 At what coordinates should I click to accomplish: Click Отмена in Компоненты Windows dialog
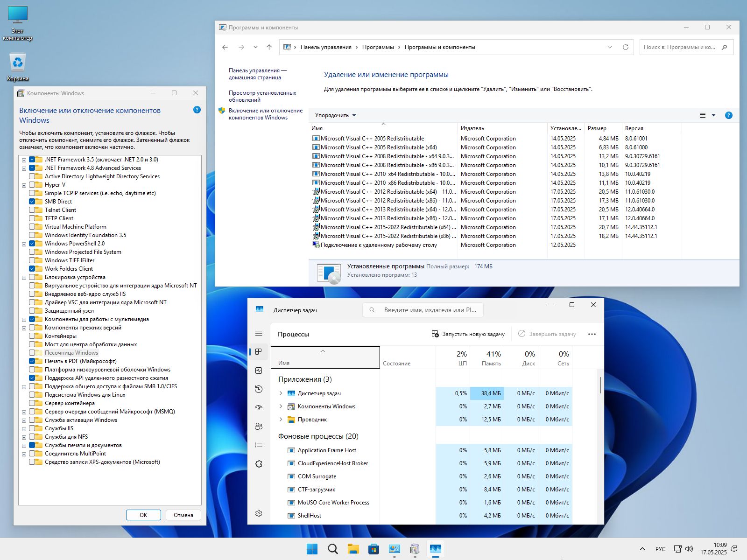[183, 515]
